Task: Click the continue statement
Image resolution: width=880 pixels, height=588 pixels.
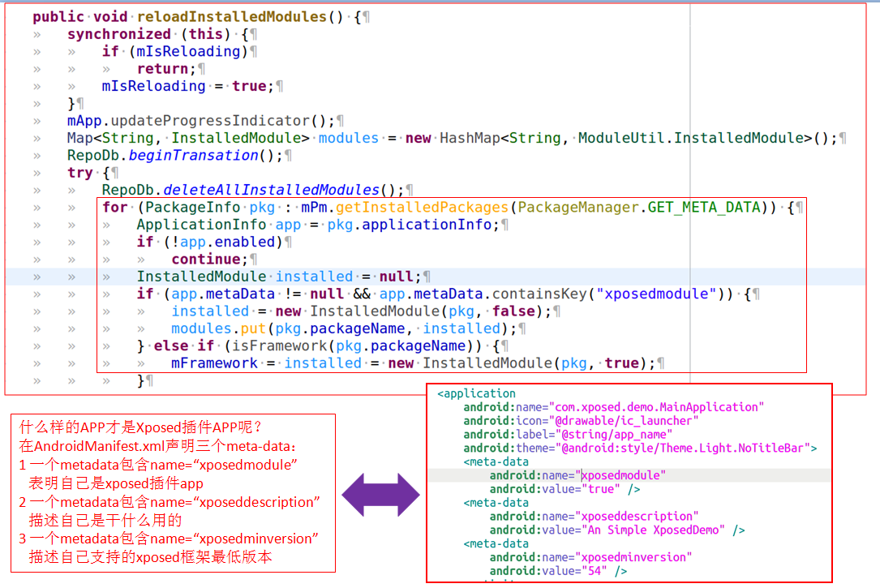Action: click(209, 260)
